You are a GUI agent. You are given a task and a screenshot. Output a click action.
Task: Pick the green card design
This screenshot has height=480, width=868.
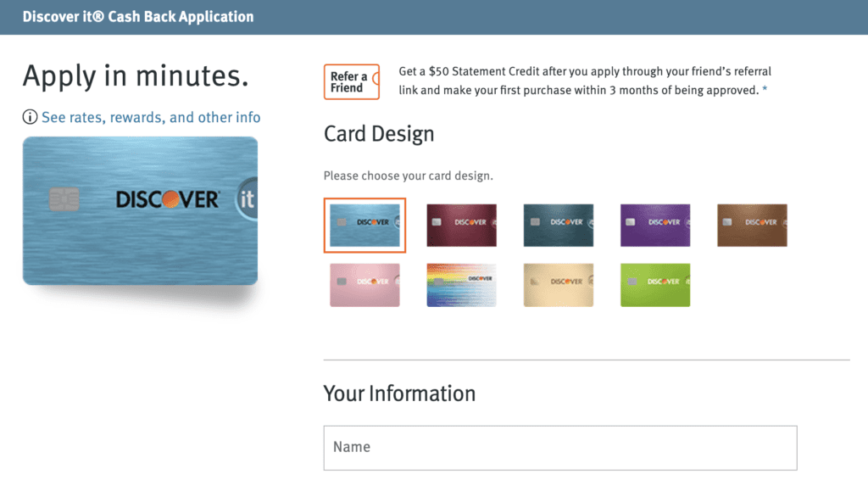pyautogui.click(x=655, y=285)
